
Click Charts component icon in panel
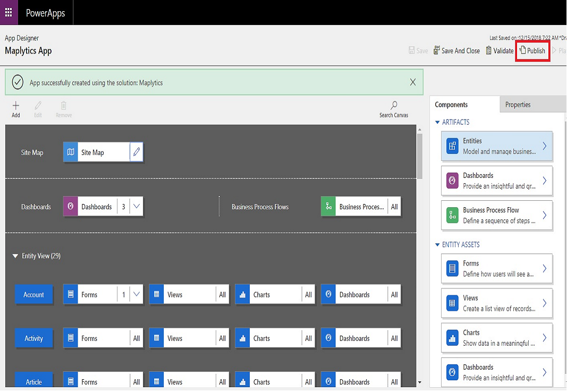[x=452, y=338]
